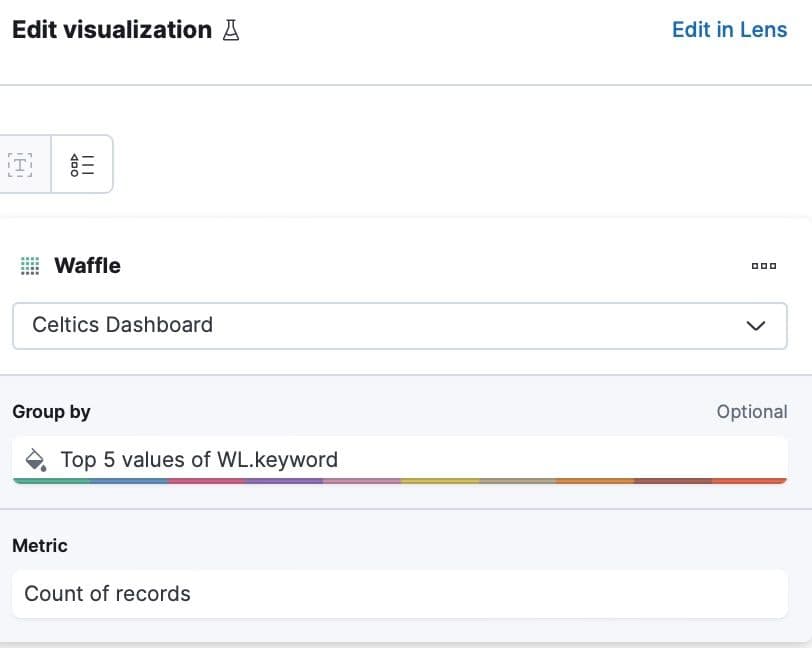This screenshot has height=648, width=812.
Task: Click the brown segment of color palette
Action: point(672,481)
